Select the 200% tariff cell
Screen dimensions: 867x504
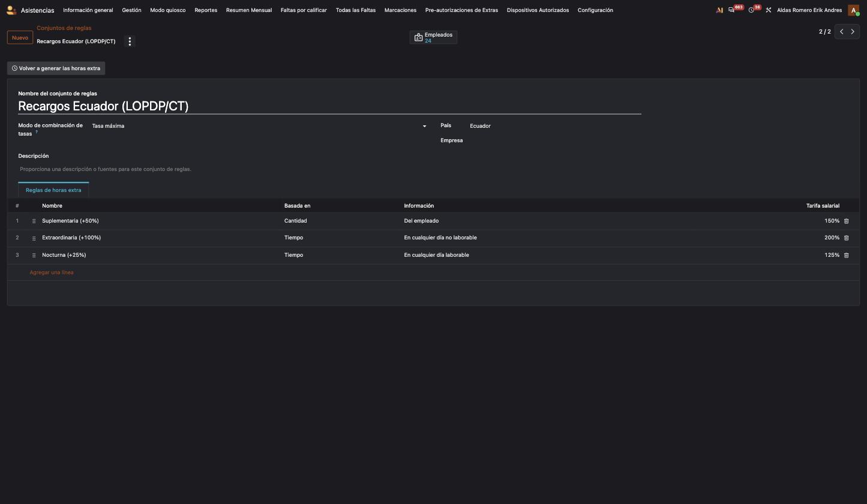tap(832, 238)
